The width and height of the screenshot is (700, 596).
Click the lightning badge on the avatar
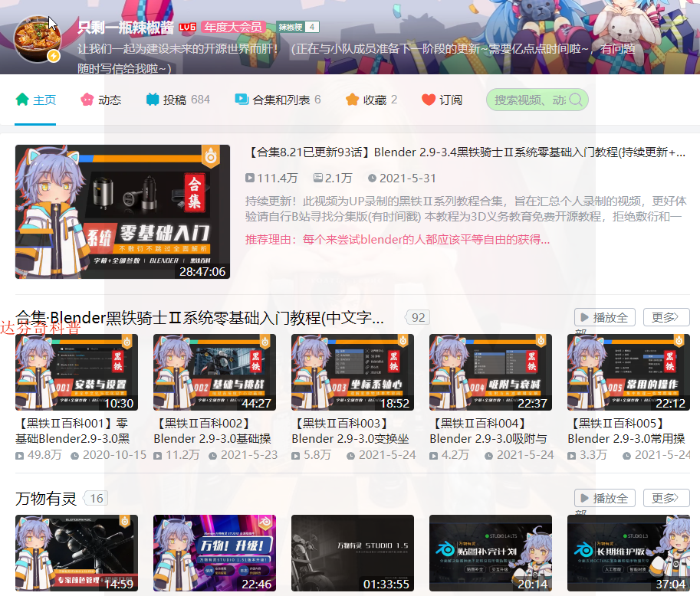coord(54,56)
